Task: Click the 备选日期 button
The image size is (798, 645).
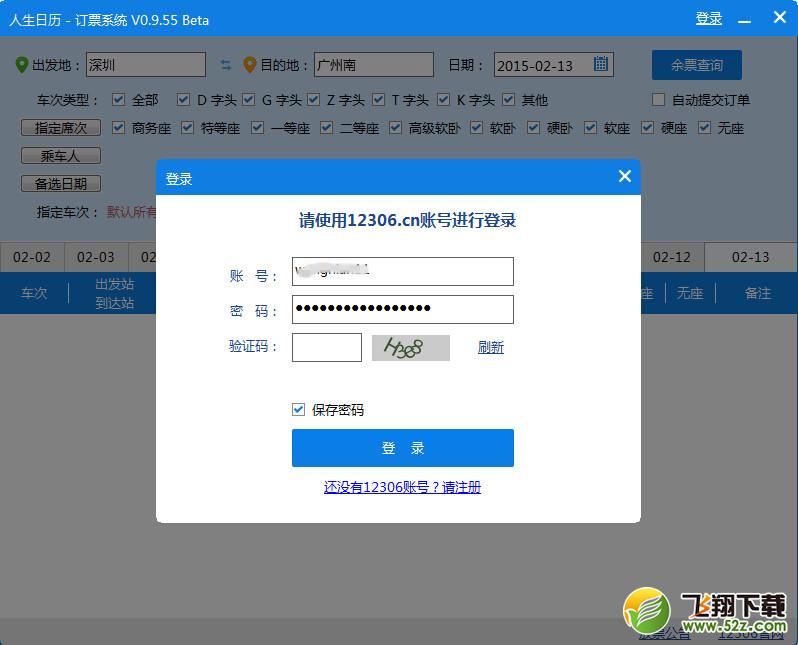Action: tap(61, 184)
